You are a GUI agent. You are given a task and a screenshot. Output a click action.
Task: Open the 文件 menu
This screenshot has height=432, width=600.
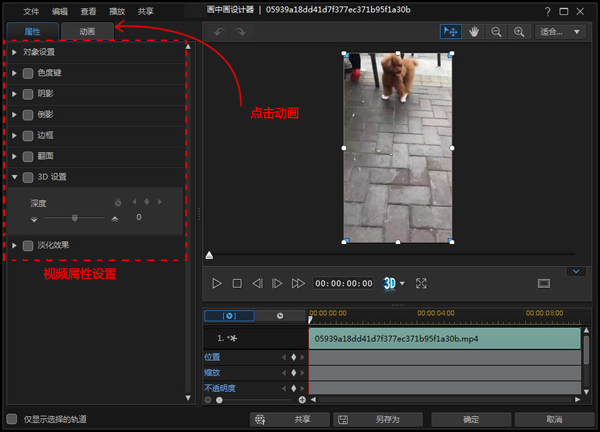(x=31, y=11)
